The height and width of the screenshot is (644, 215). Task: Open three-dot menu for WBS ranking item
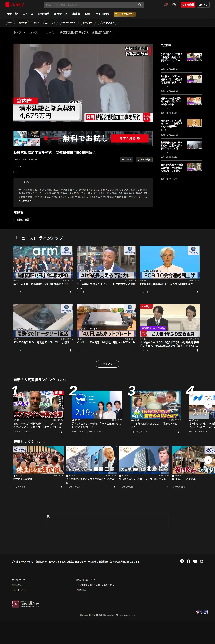(x=120, y=432)
